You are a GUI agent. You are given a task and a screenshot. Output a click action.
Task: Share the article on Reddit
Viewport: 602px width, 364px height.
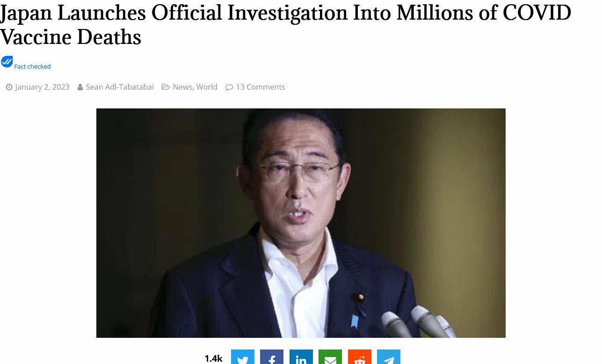(360, 357)
